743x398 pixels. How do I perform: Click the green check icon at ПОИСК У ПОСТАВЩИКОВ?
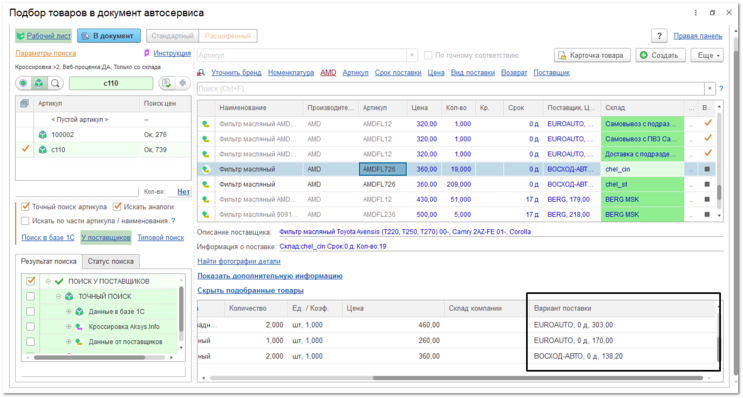pos(59,281)
